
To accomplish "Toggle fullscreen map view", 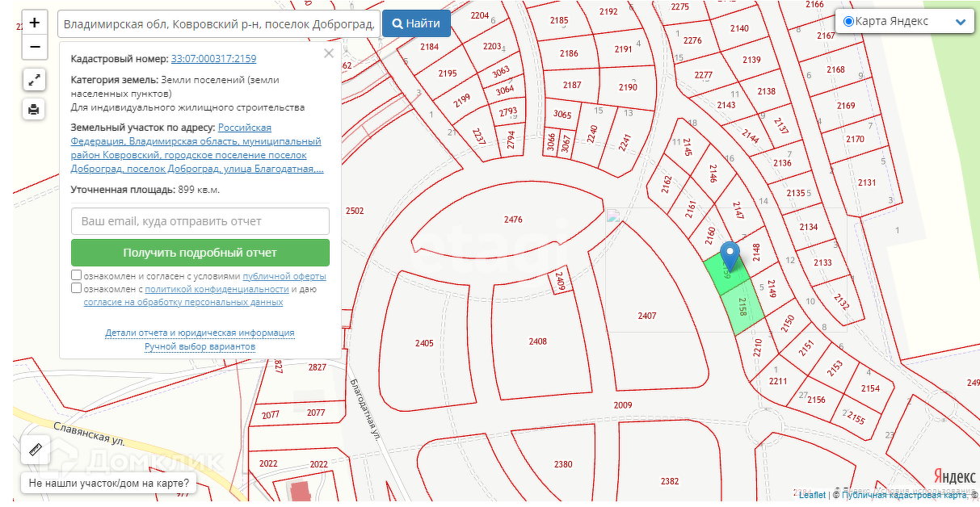I will (x=34, y=80).
